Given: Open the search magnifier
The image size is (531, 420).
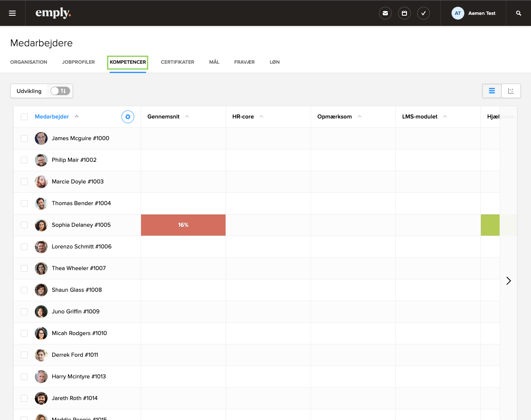Looking at the screenshot, I should [x=518, y=13].
